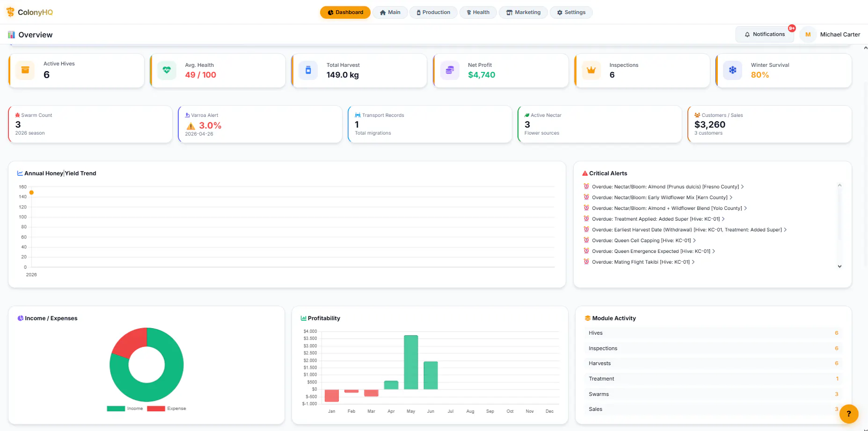The image size is (868, 431).
Task: Open the Dashboard tab
Action: 345,13
